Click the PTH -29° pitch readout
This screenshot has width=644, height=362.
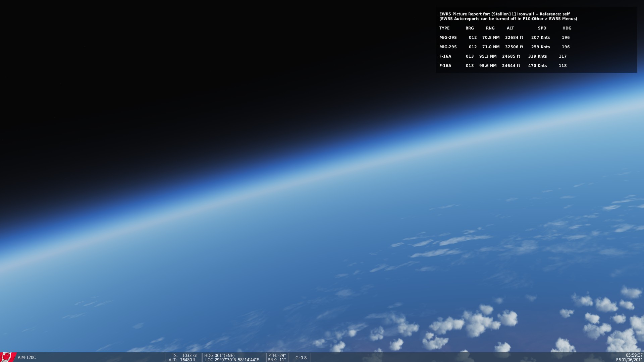click(x=277, y=356)
